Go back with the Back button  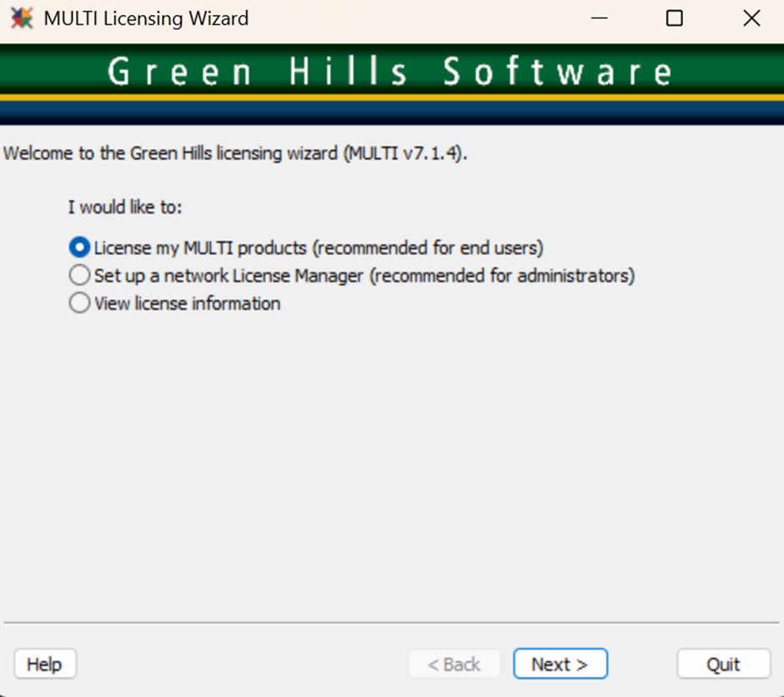tap(454, 664)
